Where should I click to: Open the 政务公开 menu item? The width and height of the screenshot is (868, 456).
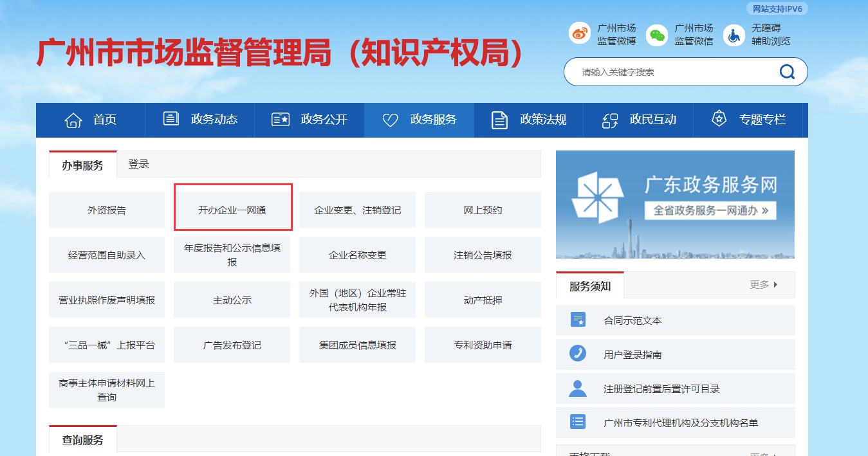tap(309, 120)
